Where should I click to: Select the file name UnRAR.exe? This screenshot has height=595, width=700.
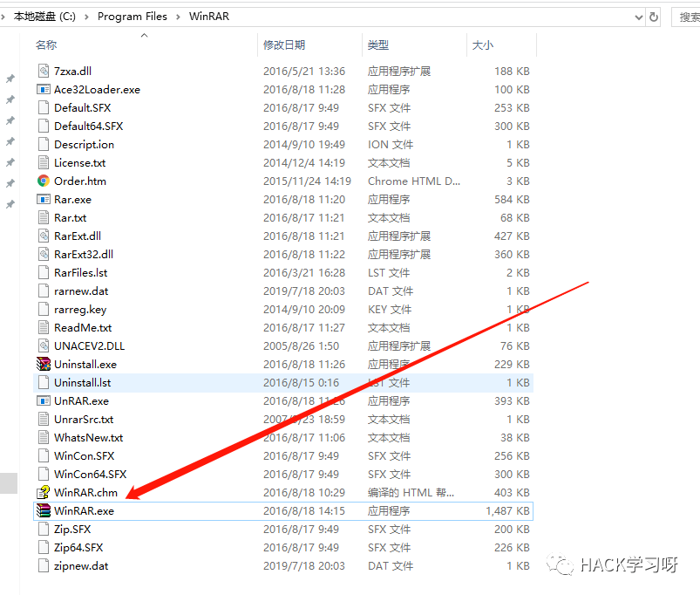coord(81,400)
